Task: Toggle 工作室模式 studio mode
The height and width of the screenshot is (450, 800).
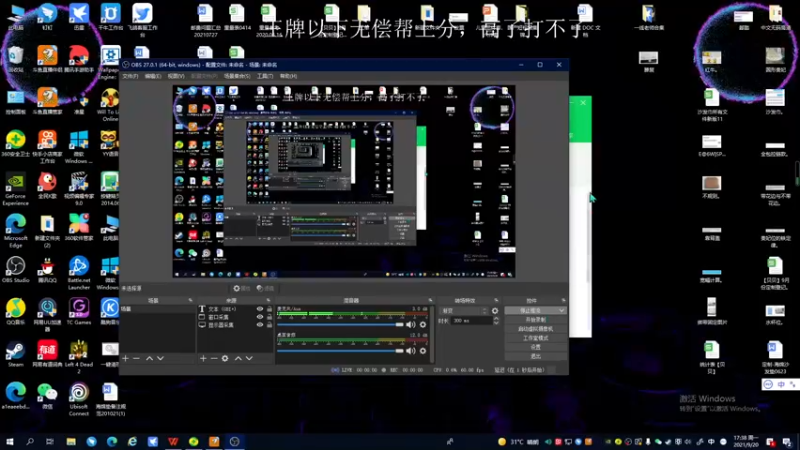Action: pyautogui.click(x=535, y=338)
